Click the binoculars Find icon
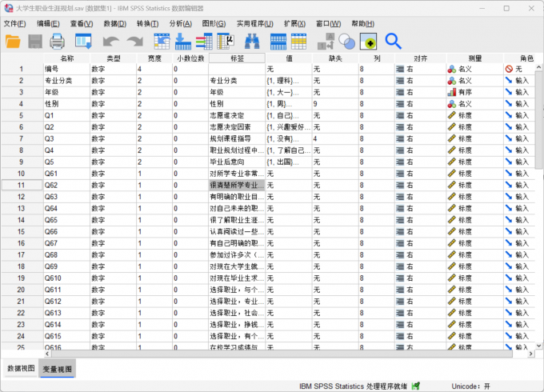The height and width of the screenshot is (392, 544). pos(253,41)
